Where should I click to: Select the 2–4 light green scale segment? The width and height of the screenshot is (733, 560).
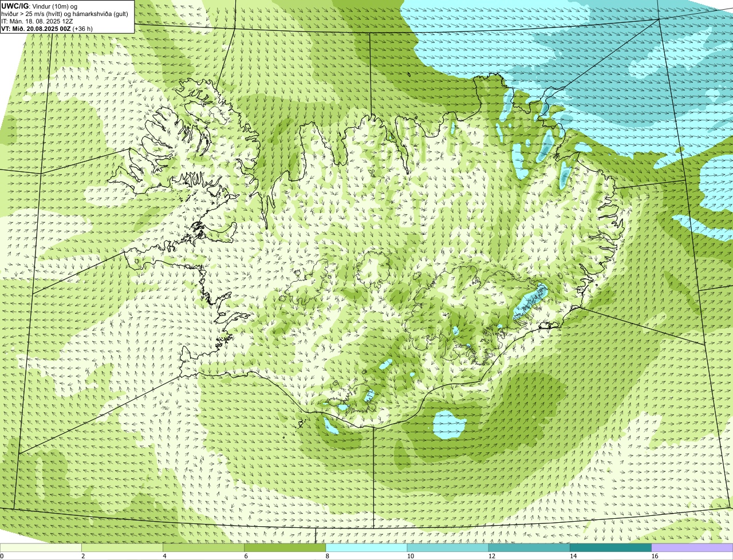tap(123, 548)
